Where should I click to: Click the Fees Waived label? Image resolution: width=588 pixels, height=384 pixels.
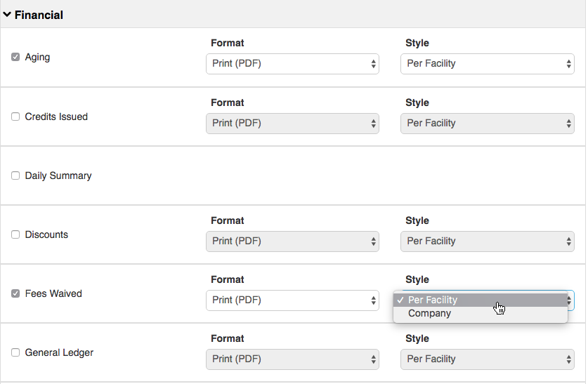[x=53, y=293]
